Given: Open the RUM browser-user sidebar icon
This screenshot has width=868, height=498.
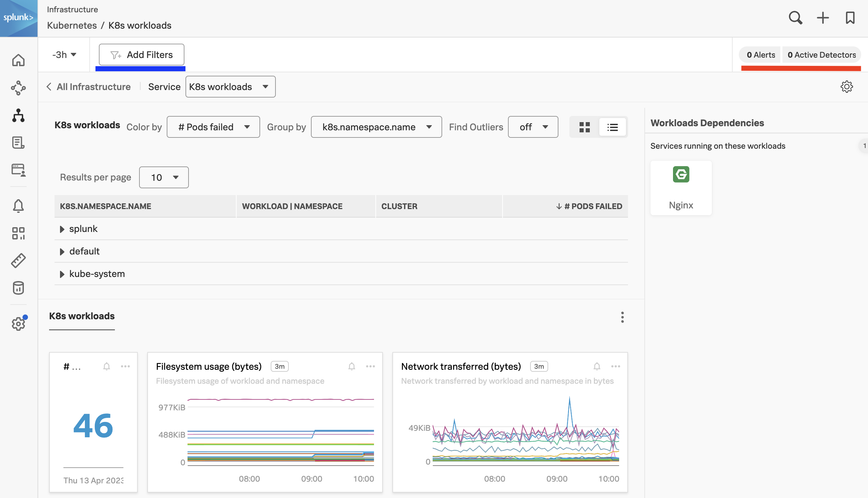Looking at the screenshot, I should pos(18,170).
